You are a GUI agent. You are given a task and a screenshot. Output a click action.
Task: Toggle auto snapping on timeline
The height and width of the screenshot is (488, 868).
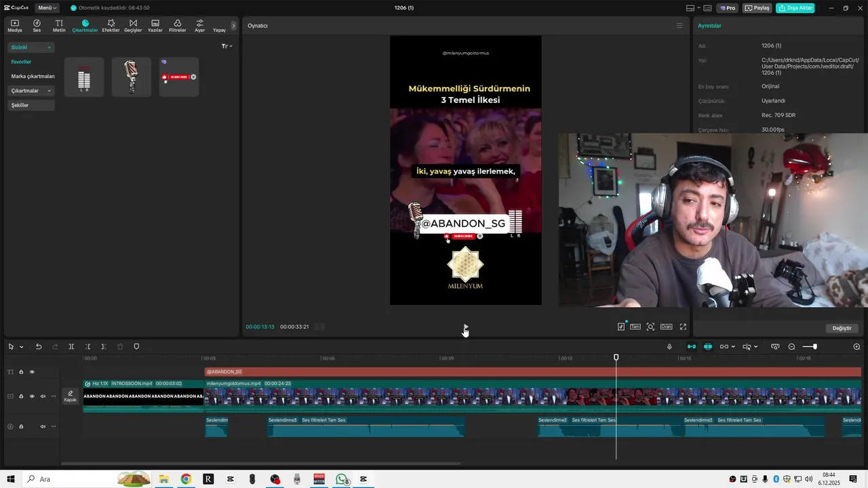[707, 347]
